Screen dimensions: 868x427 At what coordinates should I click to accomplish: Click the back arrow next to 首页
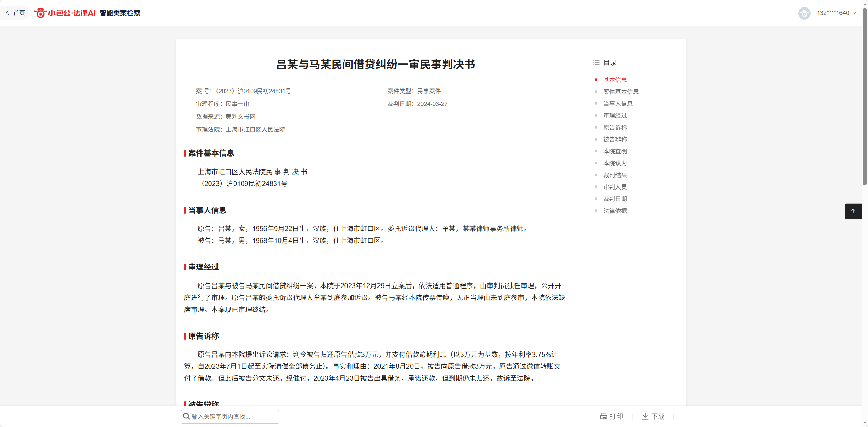pos(7,13)
